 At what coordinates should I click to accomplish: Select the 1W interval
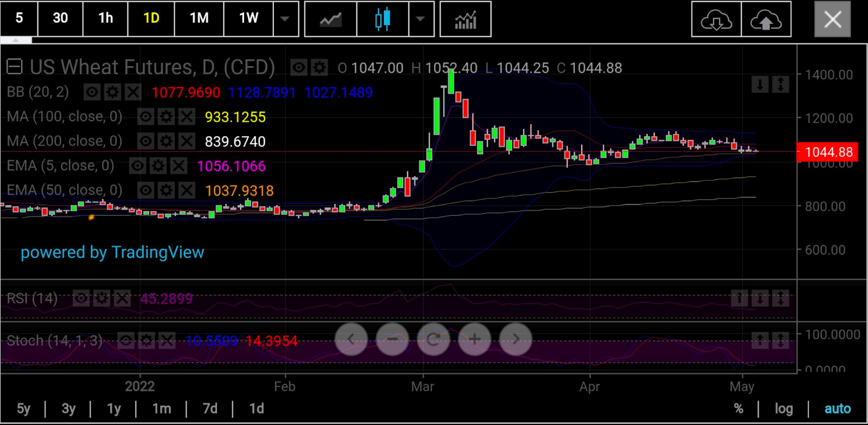point(248,18)
